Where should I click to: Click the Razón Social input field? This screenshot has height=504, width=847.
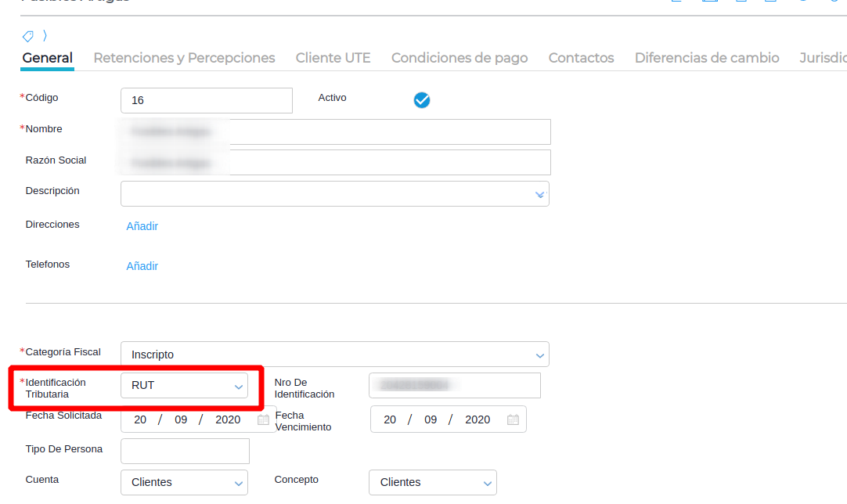(x=336, y=163)
